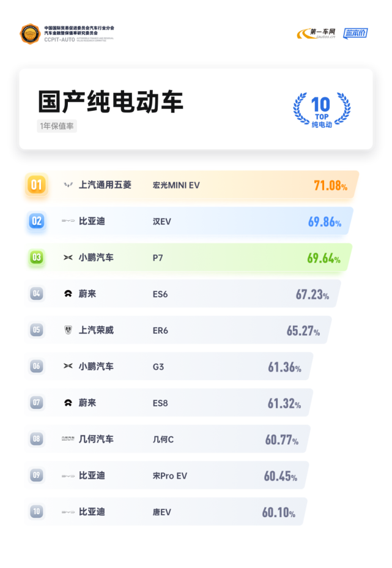The image size is (392, 568).
Task: Click the CCPIT-AUTO orange emblem logo
Action: point(30,34)
